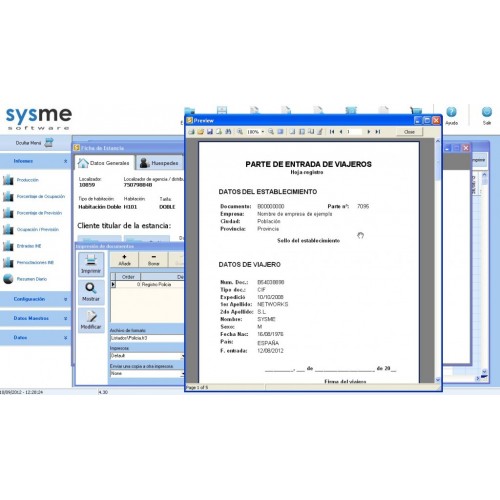Select the Datos Generales tab

click(104, 163)
